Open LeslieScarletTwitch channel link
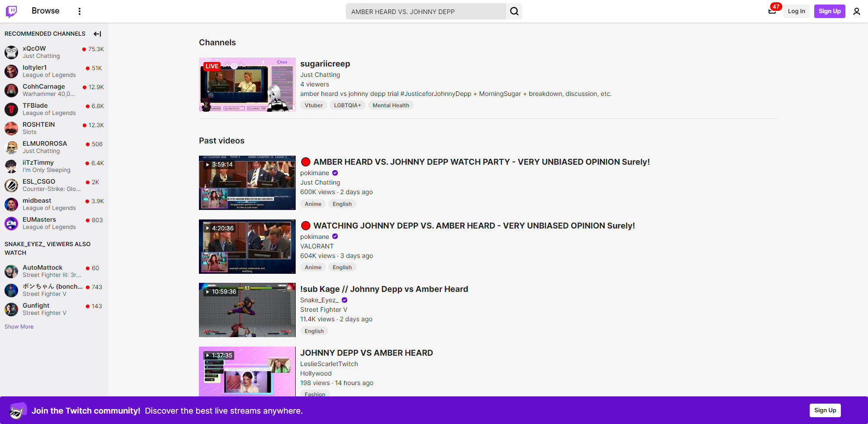The width and height of the screenshot is (868, 424). pyautogui.click(x=329, y=364)
